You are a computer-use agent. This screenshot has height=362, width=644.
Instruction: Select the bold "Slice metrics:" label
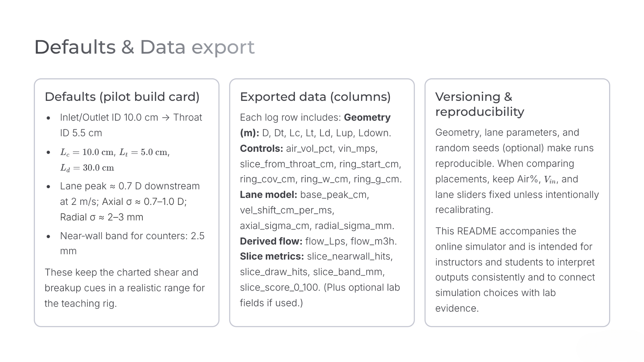(272, 256)
